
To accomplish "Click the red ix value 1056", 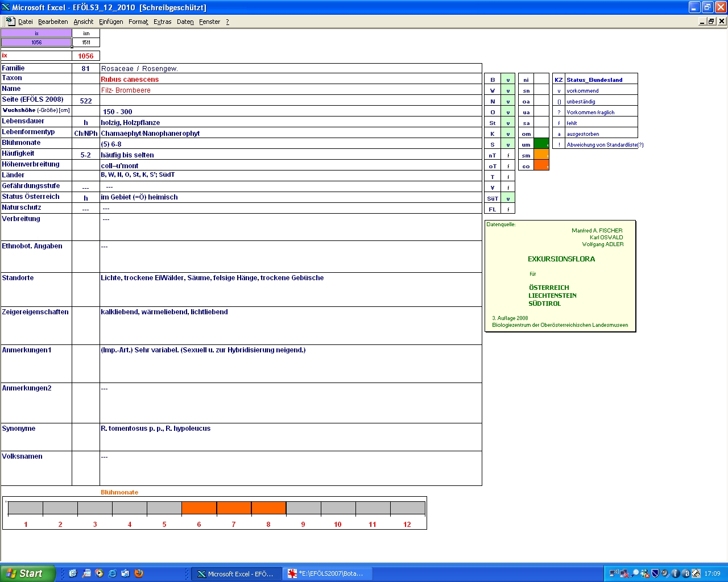I will pyautogui.click(x=86, y=56).
